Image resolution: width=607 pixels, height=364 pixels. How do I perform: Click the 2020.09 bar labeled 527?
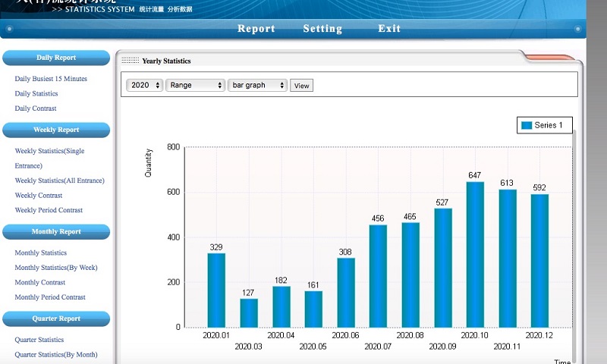click(443, 268)
